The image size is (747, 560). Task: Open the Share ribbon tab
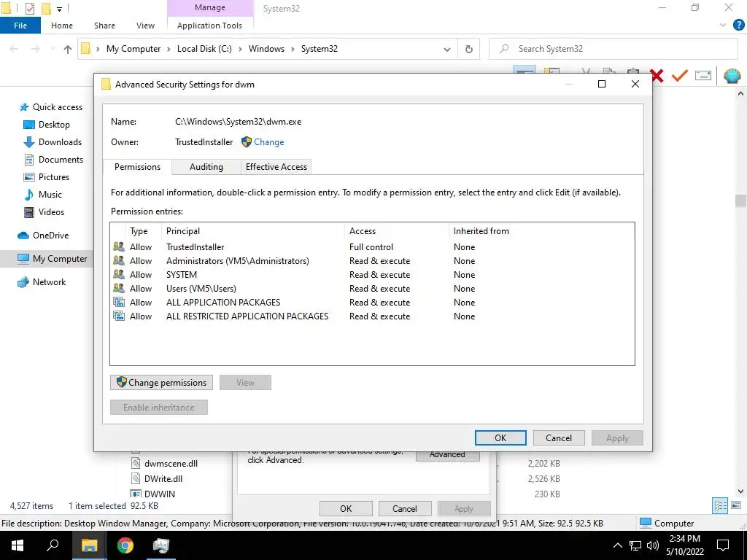[104, 26]
